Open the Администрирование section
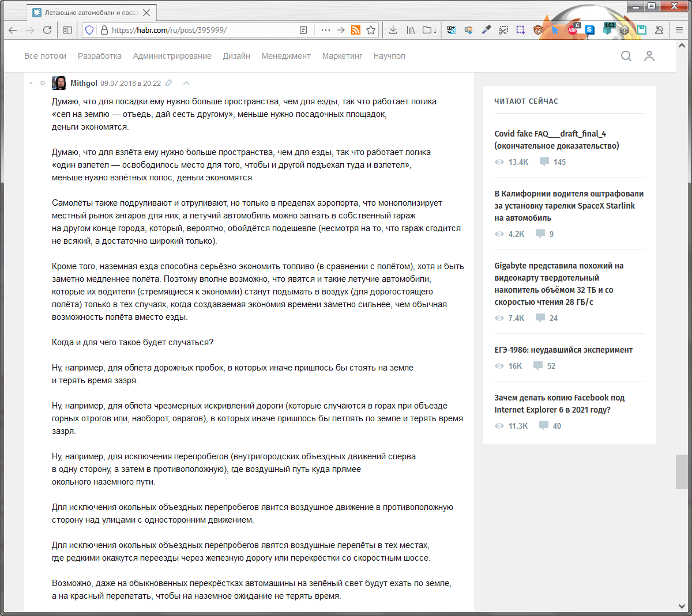 [172, 56]
